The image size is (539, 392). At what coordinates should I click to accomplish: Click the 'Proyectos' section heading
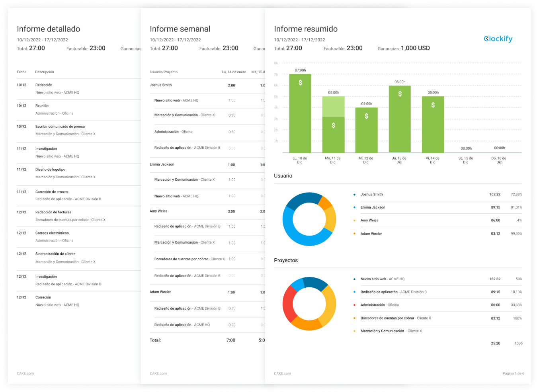286,260
